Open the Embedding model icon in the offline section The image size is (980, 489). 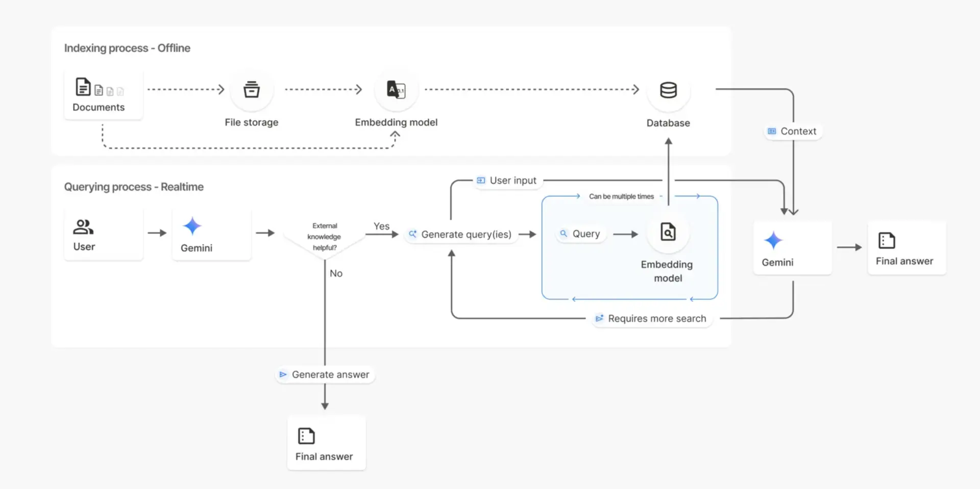tap(396, 89)
